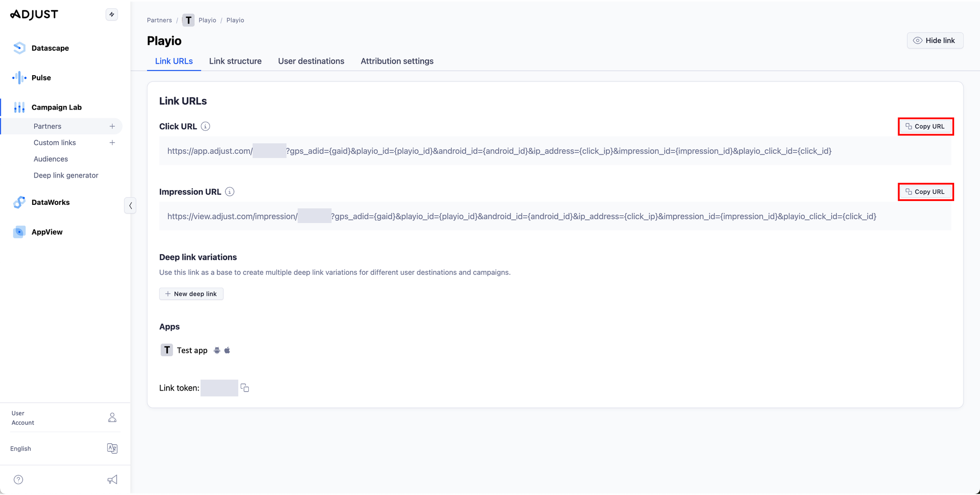
Task: Open Campaign Lab in the sidebar
Action: tap(56, 107)
